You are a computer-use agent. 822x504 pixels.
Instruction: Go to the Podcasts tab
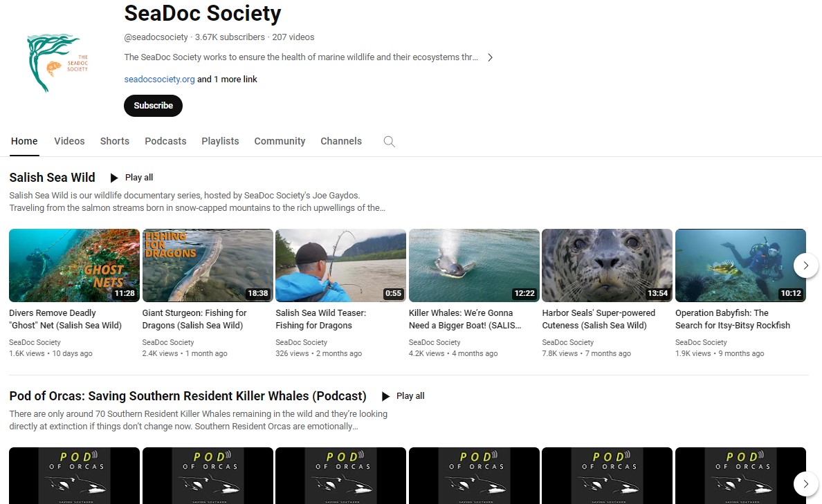point(165,141)
